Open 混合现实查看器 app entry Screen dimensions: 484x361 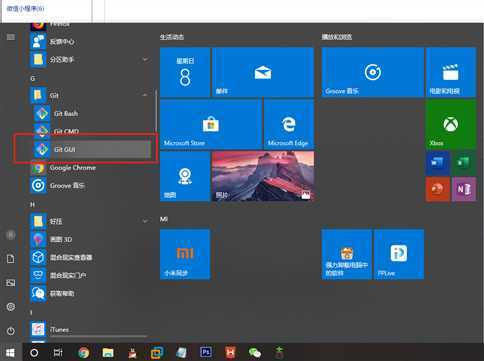90,257
